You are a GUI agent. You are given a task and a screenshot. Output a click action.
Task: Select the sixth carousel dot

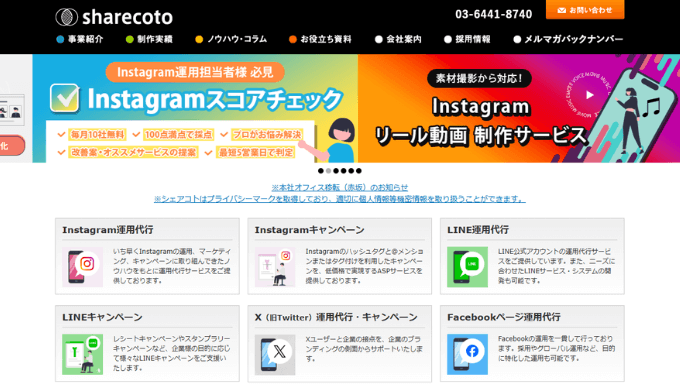[359, 171]
